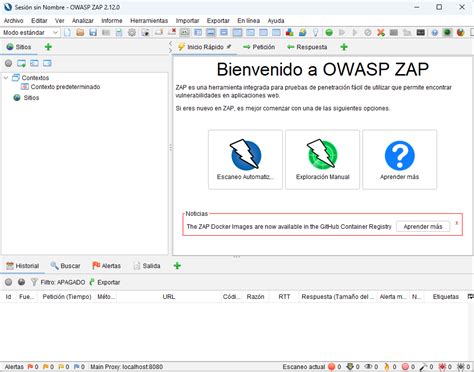474x372 pixels.
Task: Click the Filtro: APAGADO funnel filter
Action: (x=58, y=282)
